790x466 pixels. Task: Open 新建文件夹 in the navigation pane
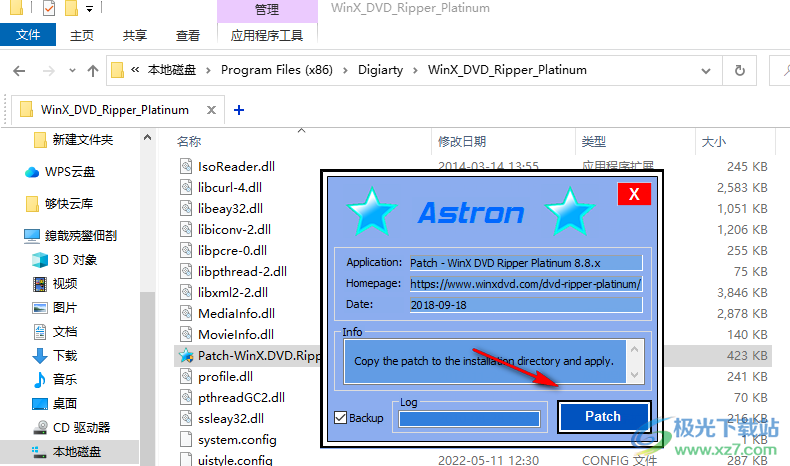83,140
